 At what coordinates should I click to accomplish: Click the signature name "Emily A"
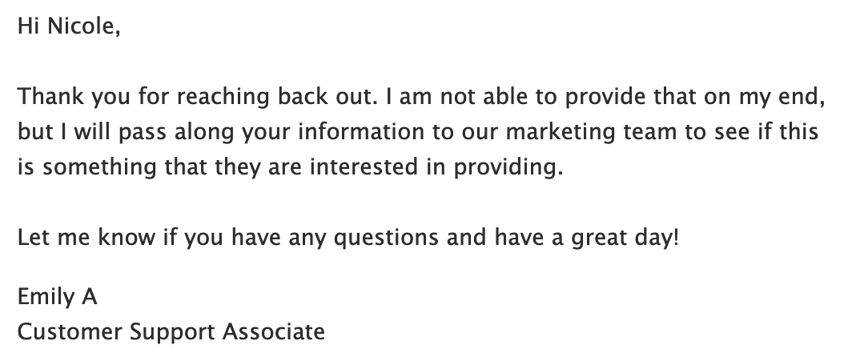coord(58,297)
